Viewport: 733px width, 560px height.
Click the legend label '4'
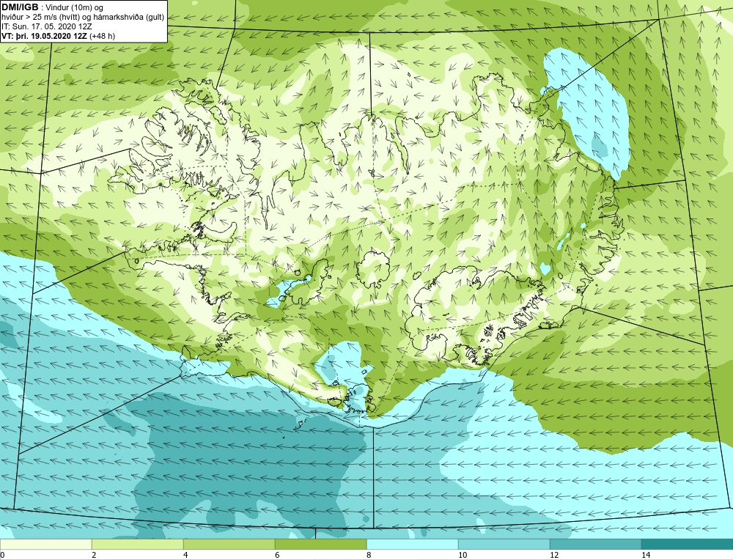[185, 555]
